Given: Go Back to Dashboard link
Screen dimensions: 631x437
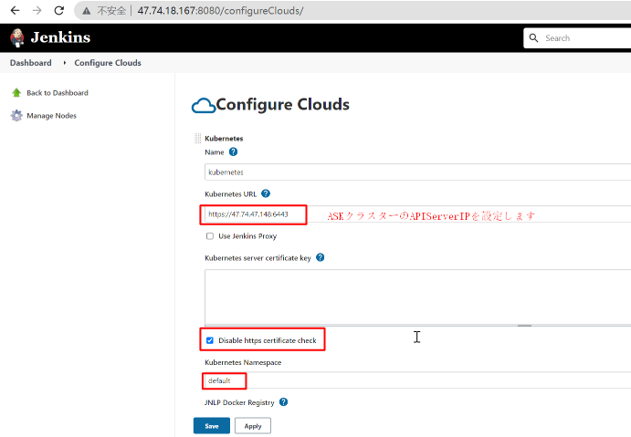Looking at the screenshot, I should click(57, 93).
